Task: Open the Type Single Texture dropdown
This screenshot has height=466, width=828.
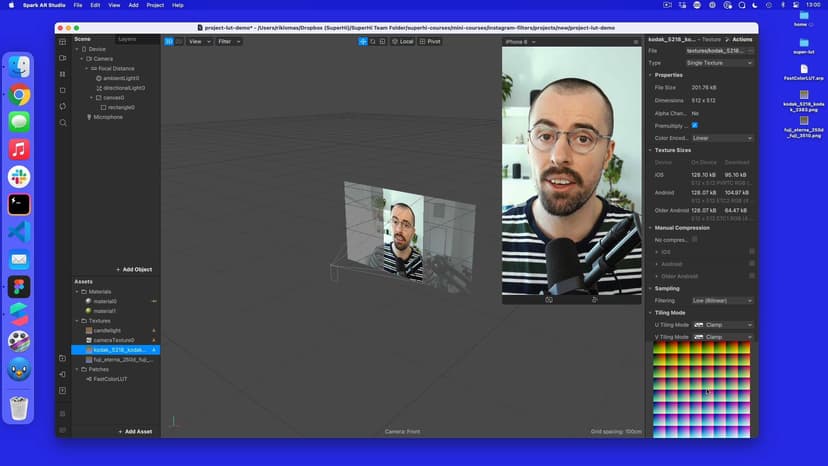Action: [x=719, y=63]
